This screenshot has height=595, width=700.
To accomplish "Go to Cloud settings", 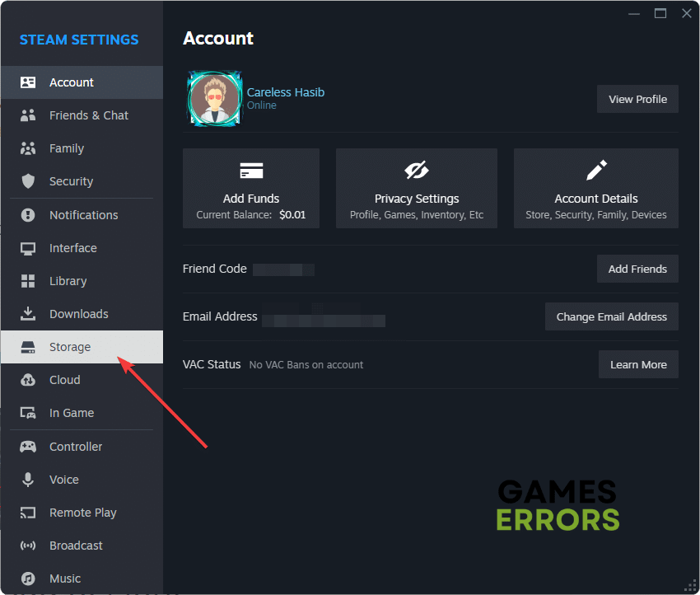I will [x=82, y=380].
